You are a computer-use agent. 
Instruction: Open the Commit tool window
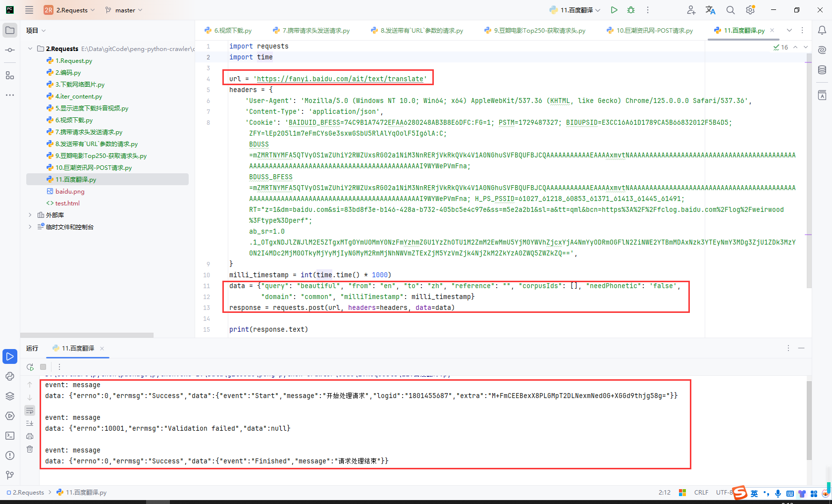[10, 50]
